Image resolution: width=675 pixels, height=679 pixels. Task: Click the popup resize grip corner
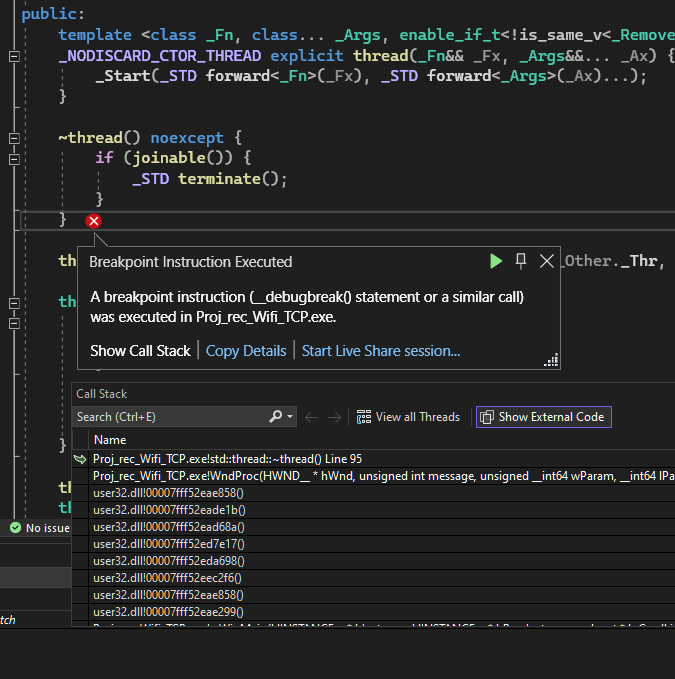552,360
